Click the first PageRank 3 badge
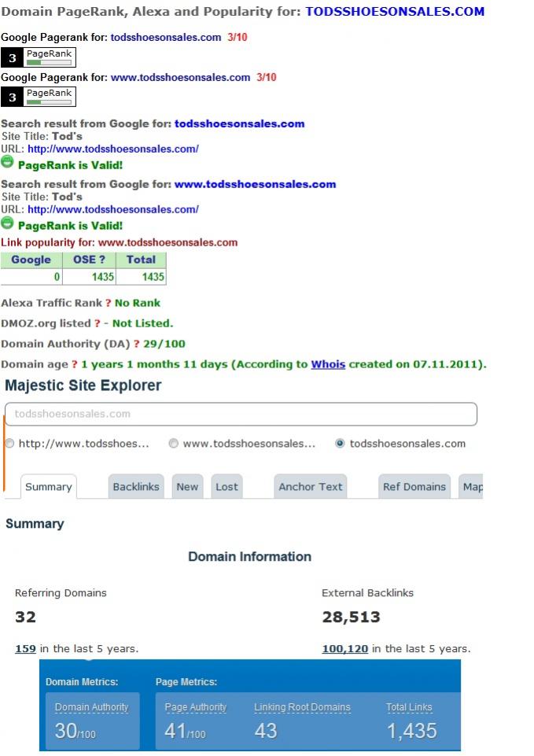The width and height of the screenshot is (534, 756). point(38,57)
